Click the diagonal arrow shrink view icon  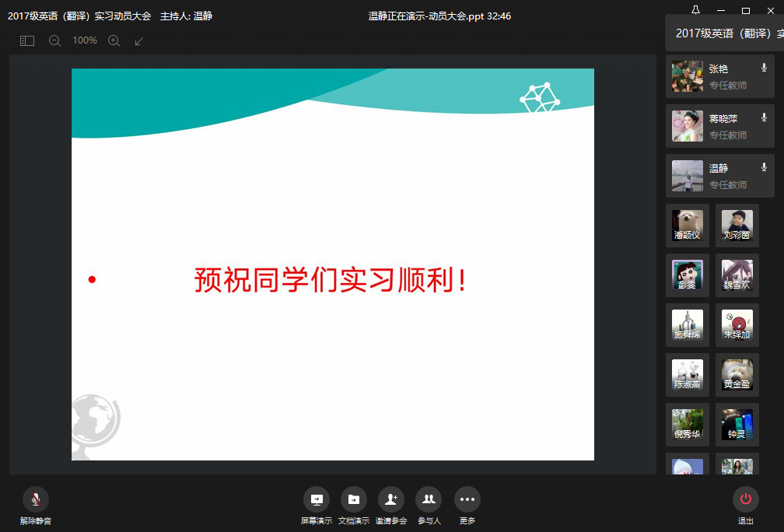139,40
